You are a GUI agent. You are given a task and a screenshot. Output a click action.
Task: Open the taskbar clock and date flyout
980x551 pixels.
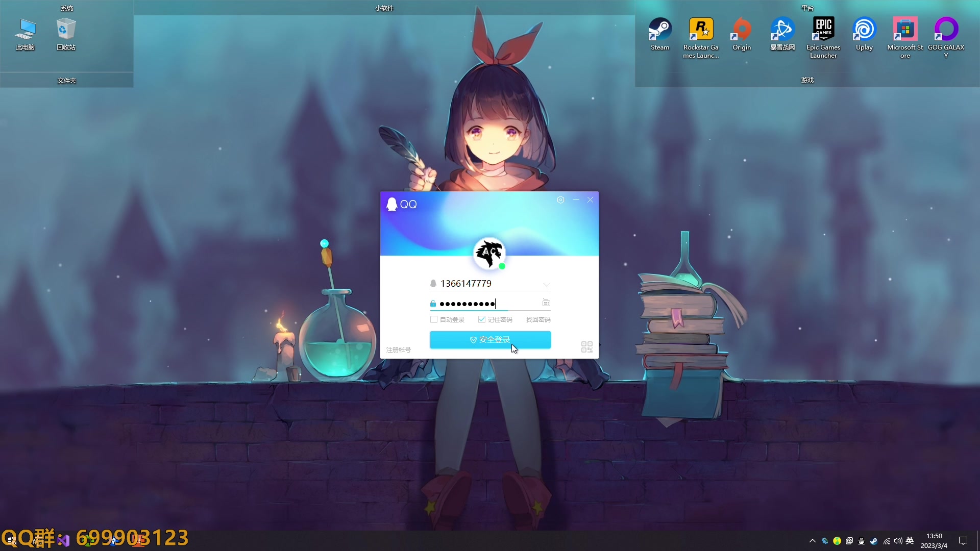point(934,541)
